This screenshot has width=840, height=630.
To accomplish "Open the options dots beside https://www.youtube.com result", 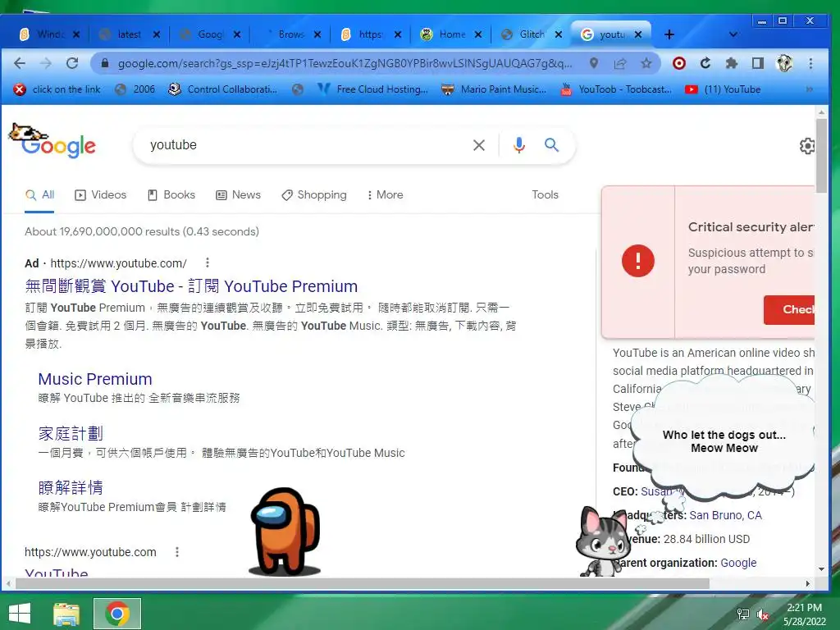I will [x=177, y=551].
